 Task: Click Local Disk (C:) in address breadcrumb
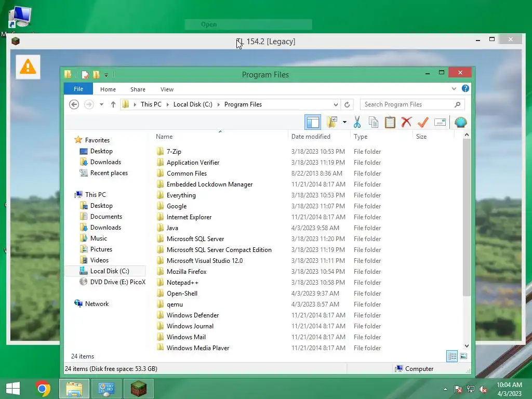coord(193,104)
